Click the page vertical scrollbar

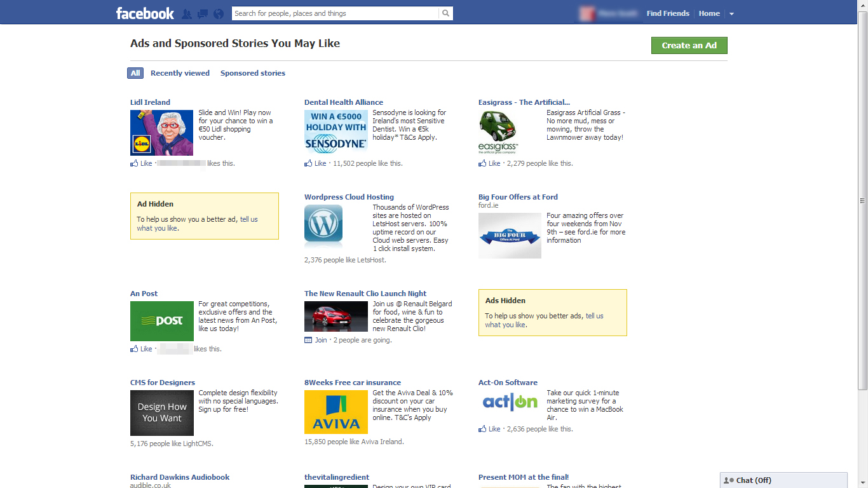862,201
